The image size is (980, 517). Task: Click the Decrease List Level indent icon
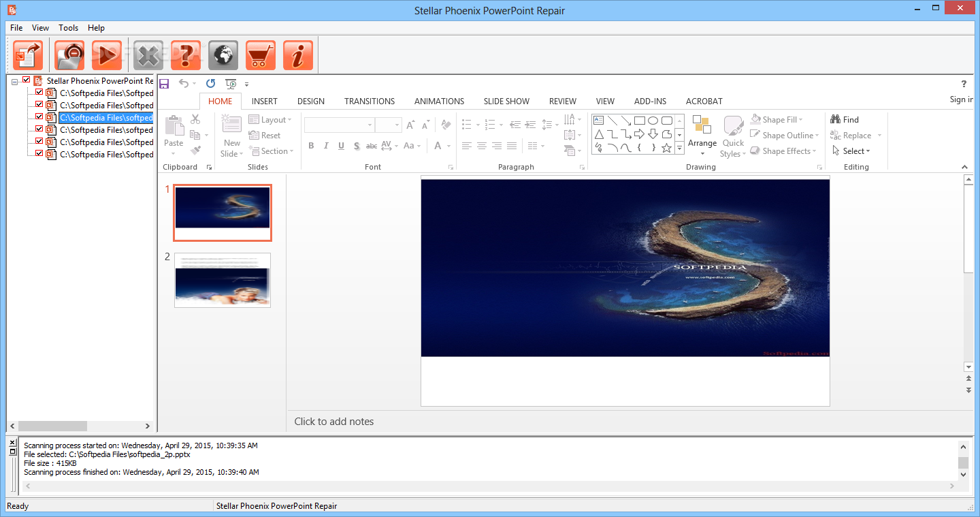pos(515,125)
